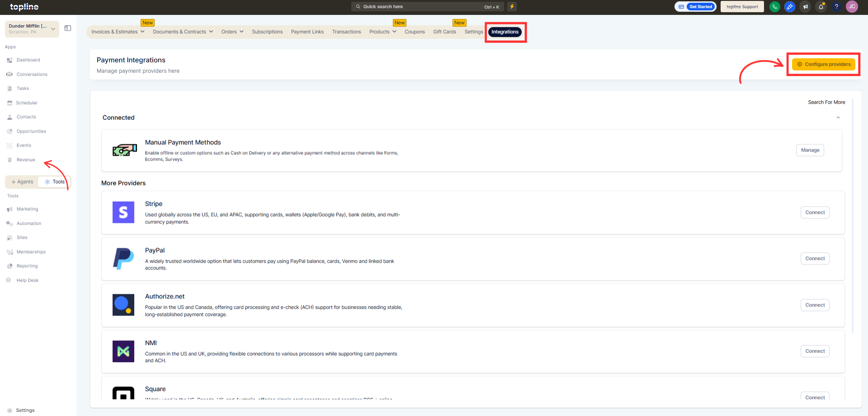Screen dimensions: 868x416
Task: Go to the Payment Links tab
Action: click(307, 32)
